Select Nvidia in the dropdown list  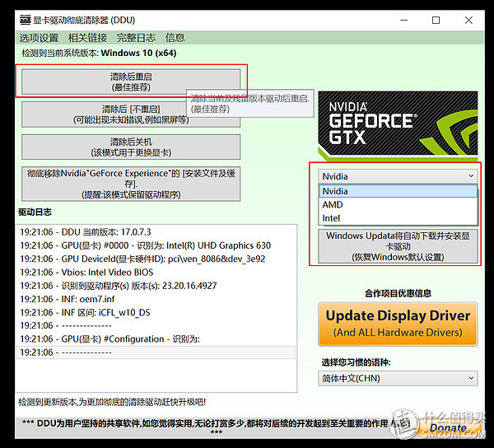click(x=398, y=191)
